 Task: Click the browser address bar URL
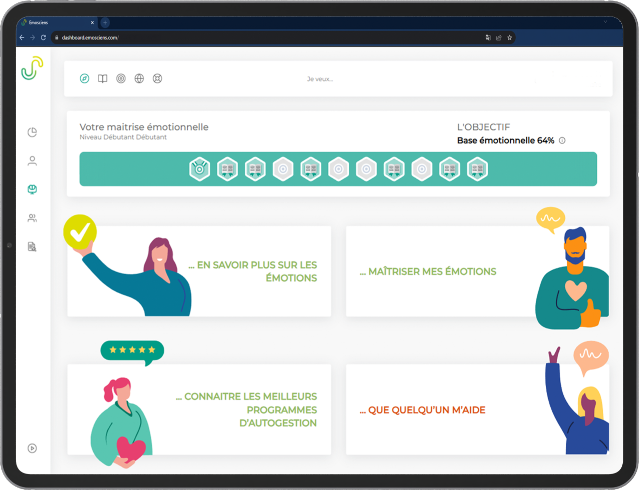point(90,37)
